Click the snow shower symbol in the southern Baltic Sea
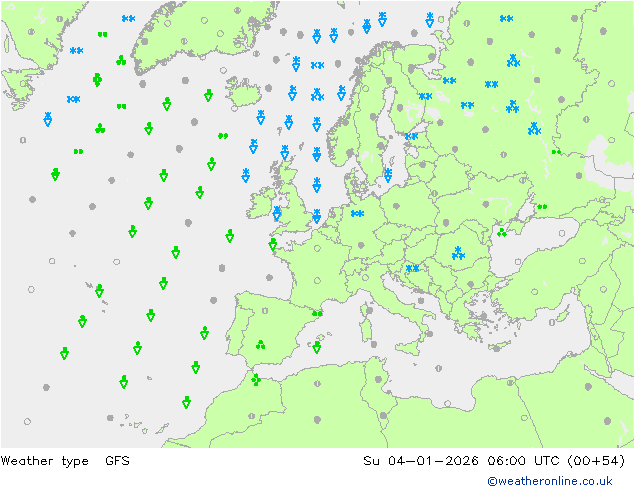Image resolution: width=634 pixels, height=490 pixels. click(388, 175)
